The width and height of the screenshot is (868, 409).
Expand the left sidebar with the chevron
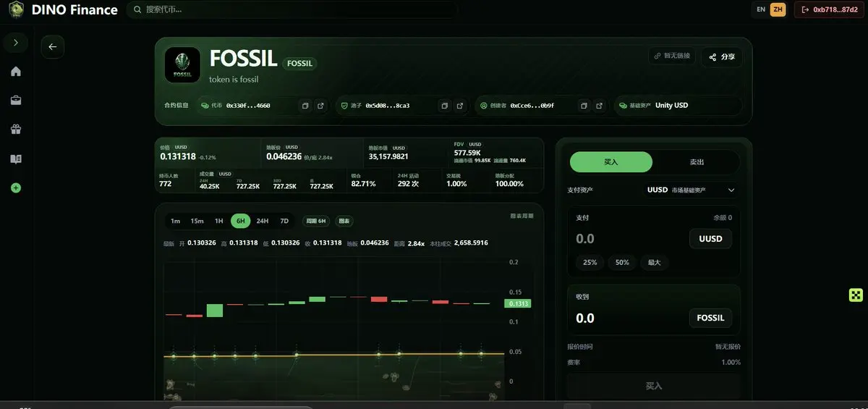click(16, 43)
